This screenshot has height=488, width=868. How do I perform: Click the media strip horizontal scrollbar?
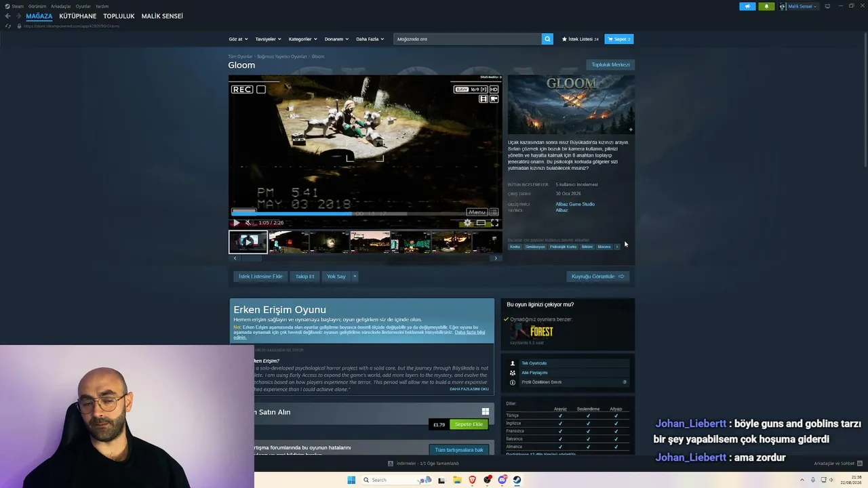[x=366, y=258]
